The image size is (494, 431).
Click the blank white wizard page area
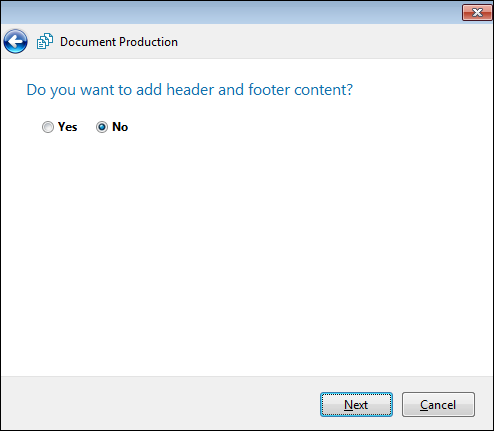click(x=247, y=253)
